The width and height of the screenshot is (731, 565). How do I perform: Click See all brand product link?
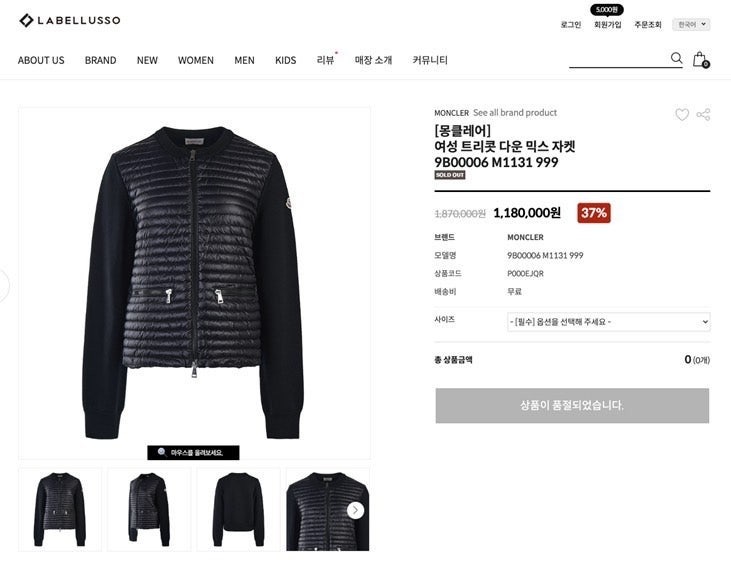tap(515, 113)
